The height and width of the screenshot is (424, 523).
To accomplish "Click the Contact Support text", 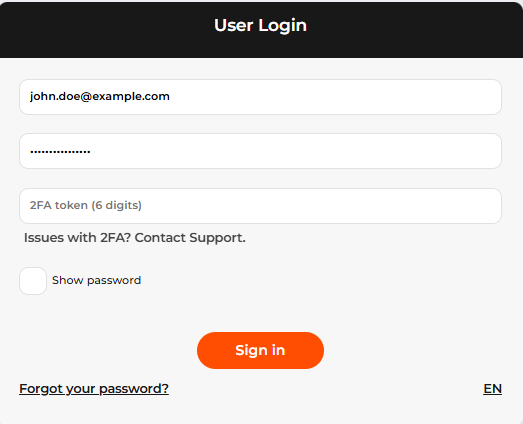I will tap(190, 238).
